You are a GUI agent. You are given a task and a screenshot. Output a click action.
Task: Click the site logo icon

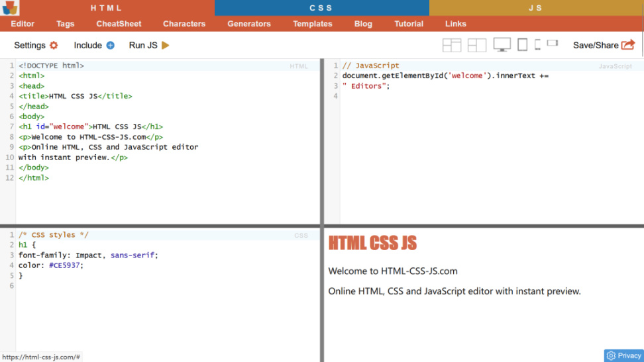[x=9, y=7]
